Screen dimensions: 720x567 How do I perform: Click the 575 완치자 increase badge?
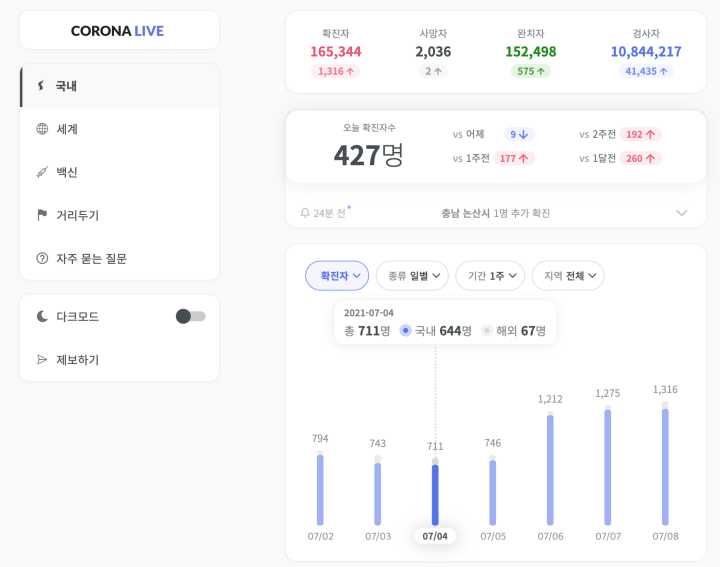tap(531, 71)
